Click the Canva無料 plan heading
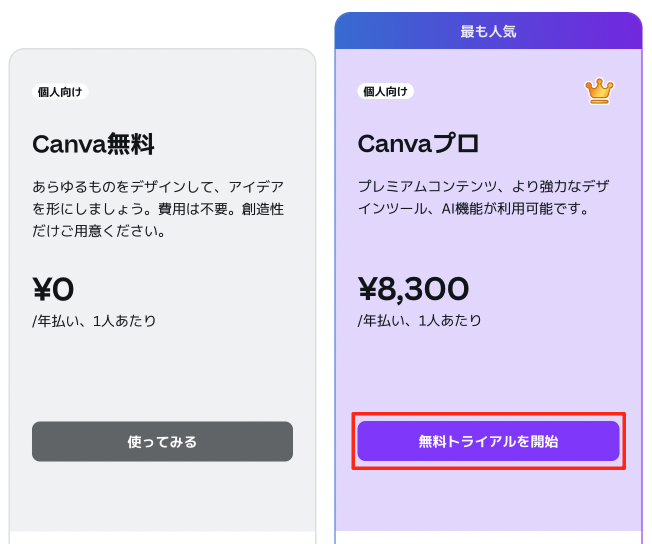This screenshot has height=544, width=652. pos(93,144)
